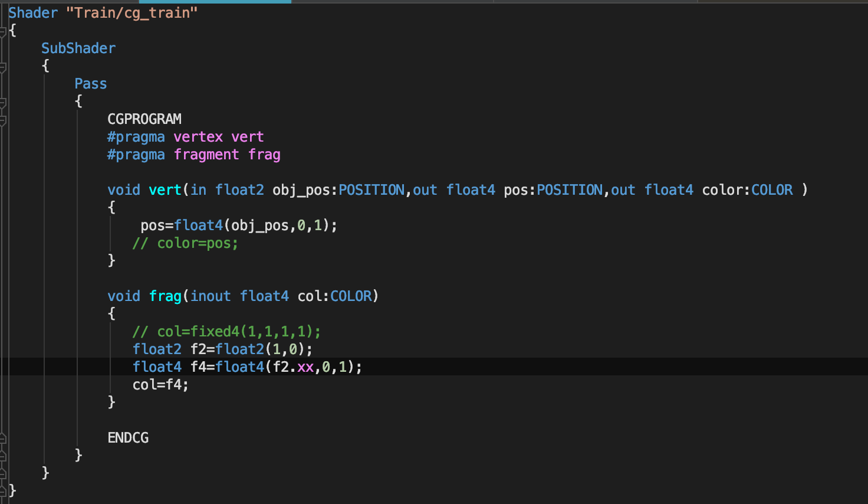The width and height of the screenshot is (868, 504).
Task: Click the COLOR semantic in frag signature
Action: coord(351,296)
